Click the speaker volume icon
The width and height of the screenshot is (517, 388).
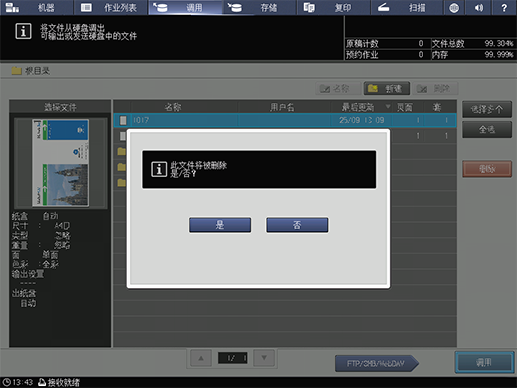pos(479,8)
